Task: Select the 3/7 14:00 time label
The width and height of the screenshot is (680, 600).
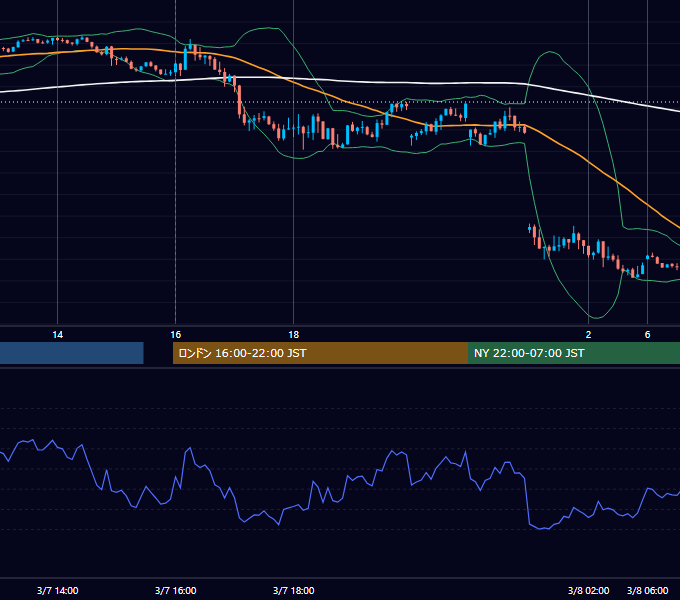Action: (x=58, y=590)
